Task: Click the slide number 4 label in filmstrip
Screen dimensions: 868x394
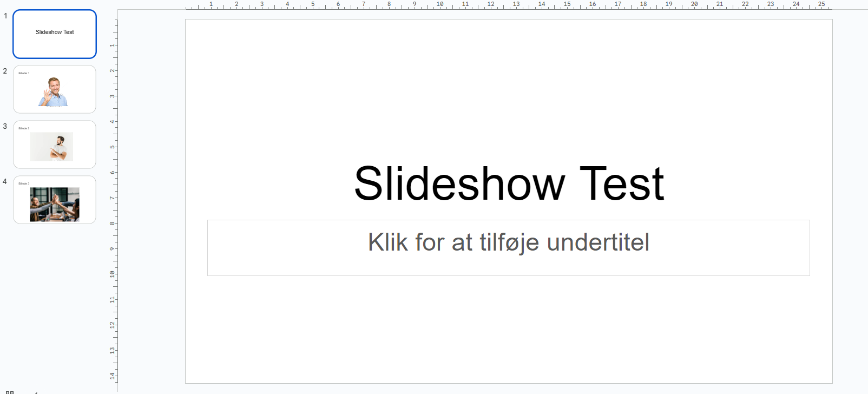Action: tap(5, 182)
